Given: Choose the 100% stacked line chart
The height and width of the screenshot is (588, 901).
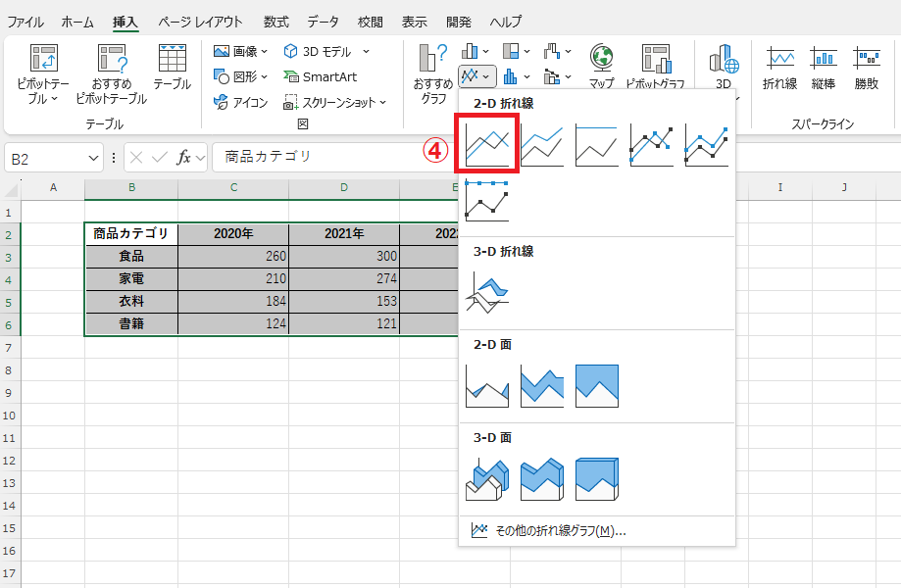Looking at the screenshot, I should pos(596,146).
